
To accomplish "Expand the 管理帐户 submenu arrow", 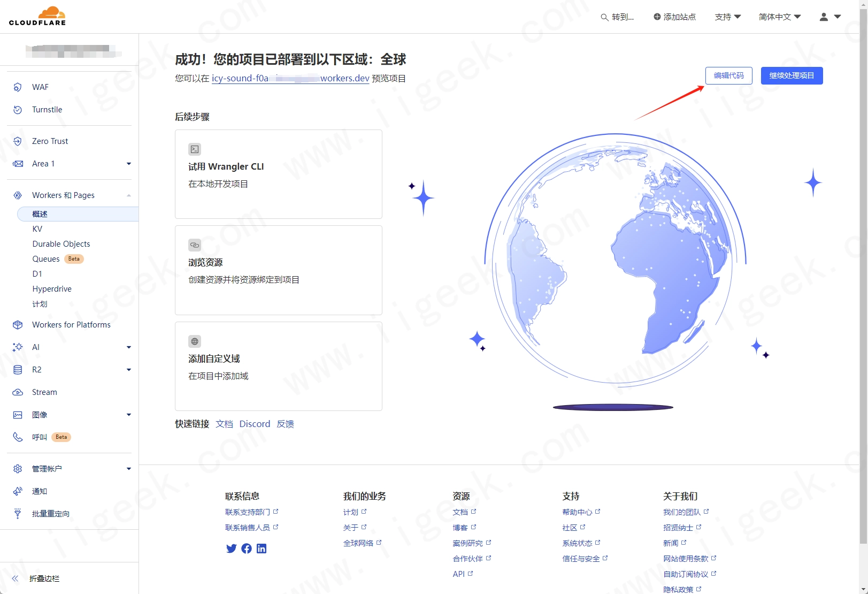I will [x=129, y=469].
